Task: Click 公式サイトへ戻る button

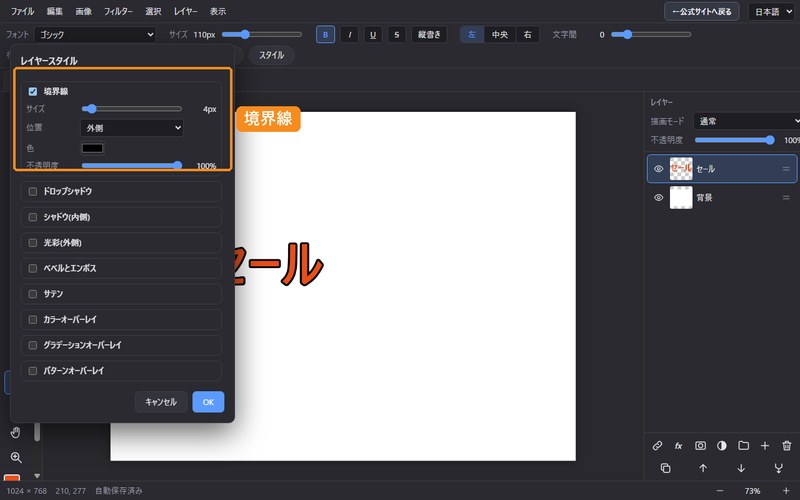Action: point(702,11)
